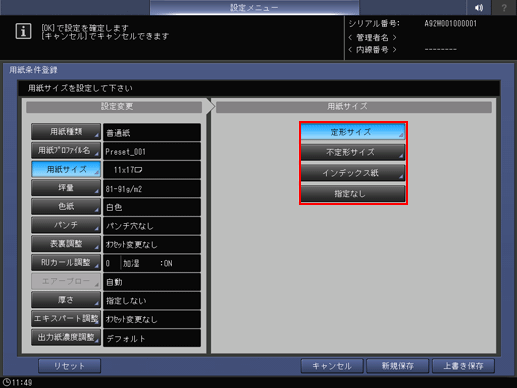Open the 用紙プロファイル名 setting
The height and width of the screenshot is (388, 517).
click(66, 150)
